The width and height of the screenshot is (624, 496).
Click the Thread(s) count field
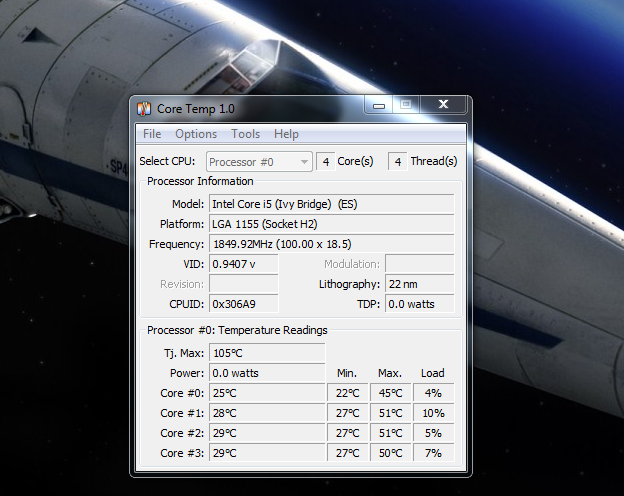pyautogui.click(x=397, y=162)
